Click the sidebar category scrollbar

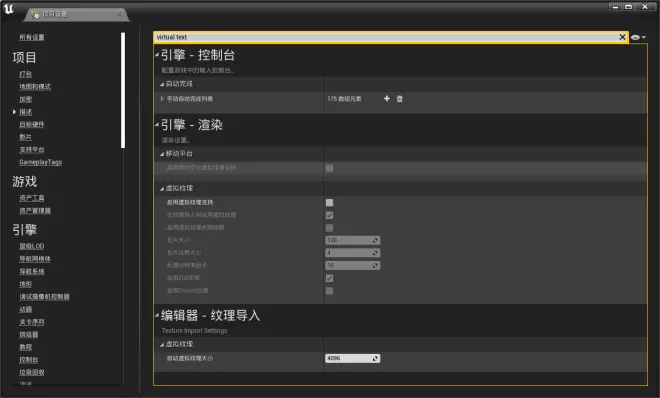123,90
